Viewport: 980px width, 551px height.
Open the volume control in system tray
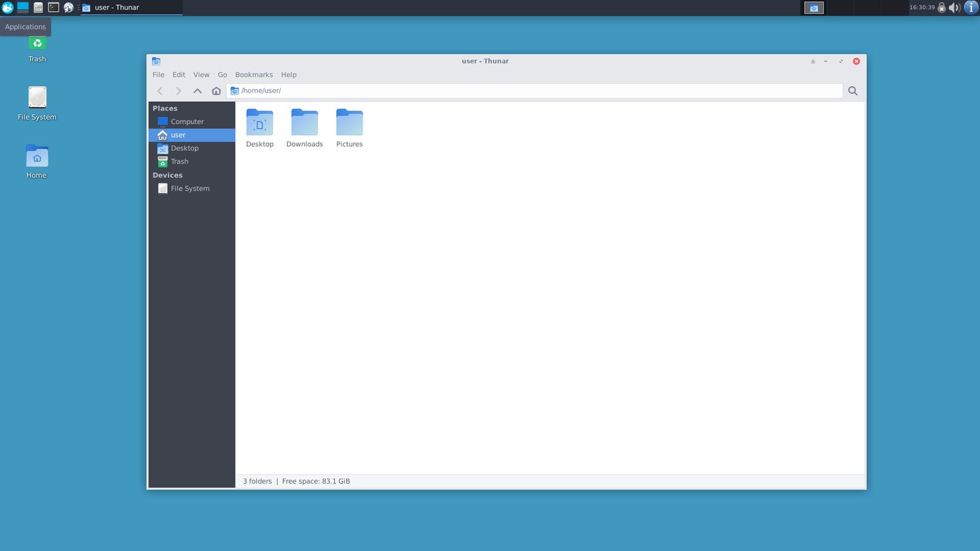(955, 7)
